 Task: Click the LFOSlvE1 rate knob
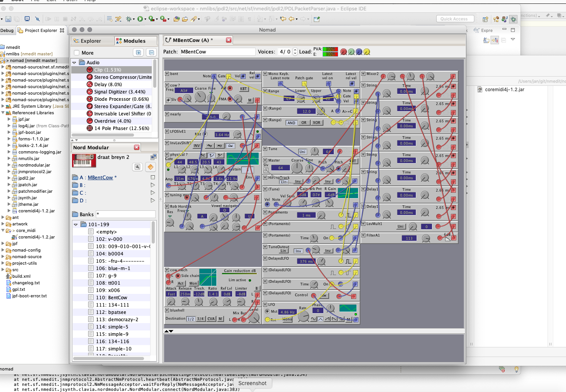coord(238,134)
